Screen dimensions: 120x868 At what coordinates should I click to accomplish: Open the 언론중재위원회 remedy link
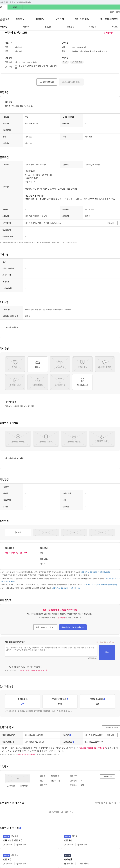(32, 670)
